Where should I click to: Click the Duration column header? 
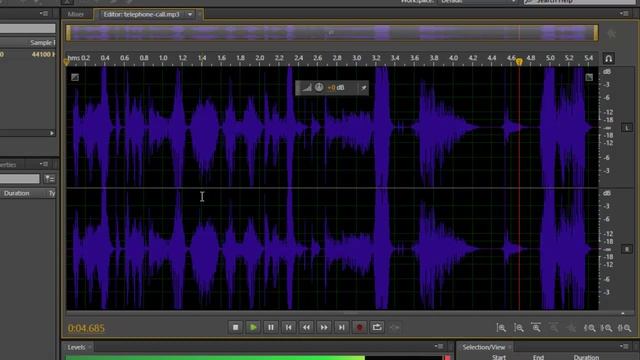(x=17, y=193)
